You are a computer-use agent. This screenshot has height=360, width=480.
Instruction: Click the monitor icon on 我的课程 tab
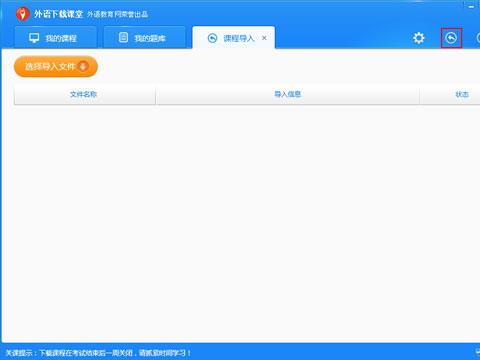pos(34,38)
